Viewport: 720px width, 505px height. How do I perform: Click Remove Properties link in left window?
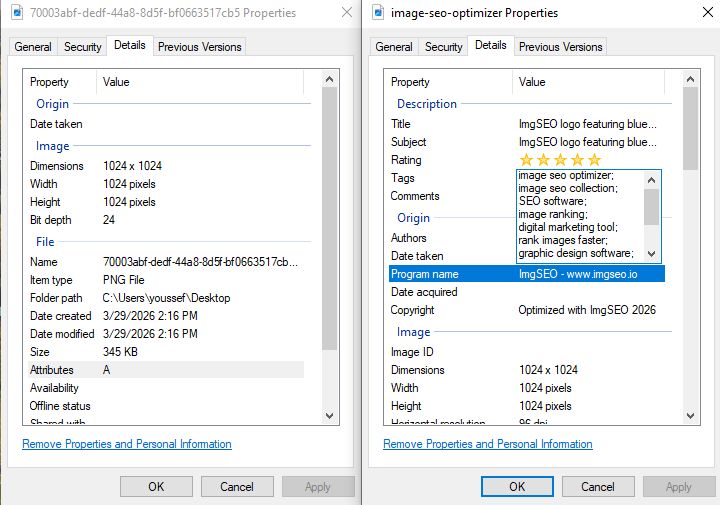point(127,444)
